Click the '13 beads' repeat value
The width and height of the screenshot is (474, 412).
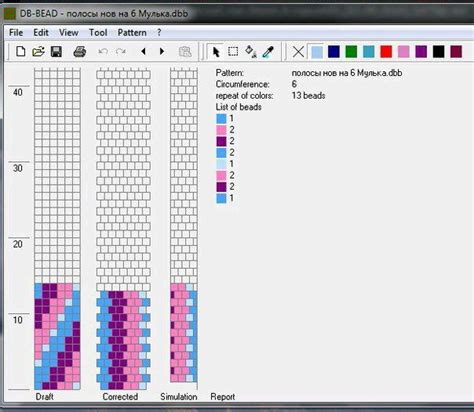(x=308, y=96)
